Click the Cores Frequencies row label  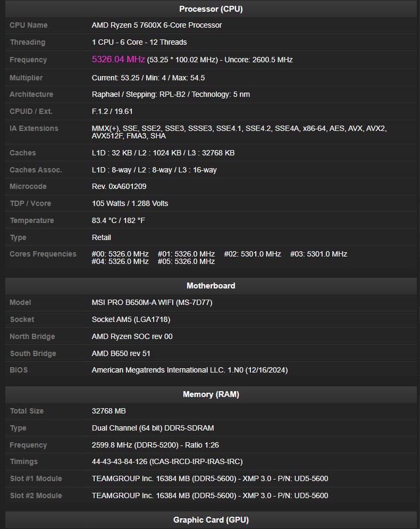tap(43, 254)
